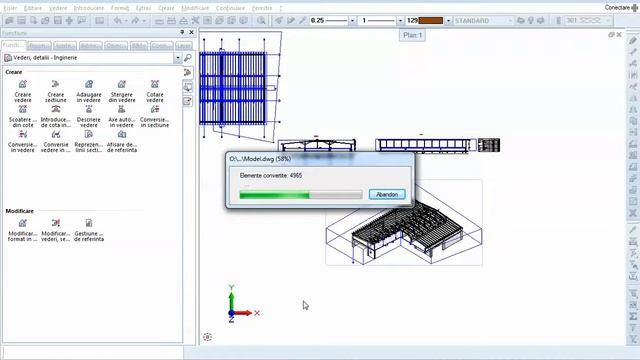Open the Descriere vedere tool
This screenshot has height=360, width=640.
point(89,116)
